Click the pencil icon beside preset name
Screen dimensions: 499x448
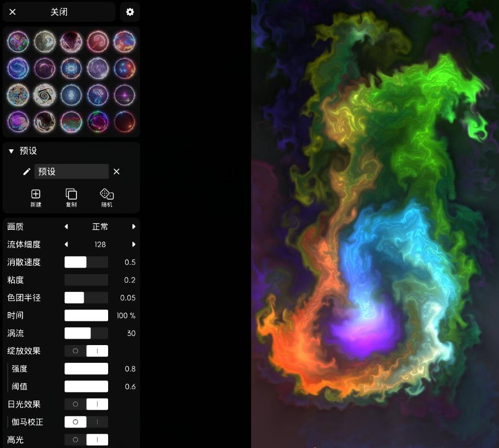click(27, 171)
